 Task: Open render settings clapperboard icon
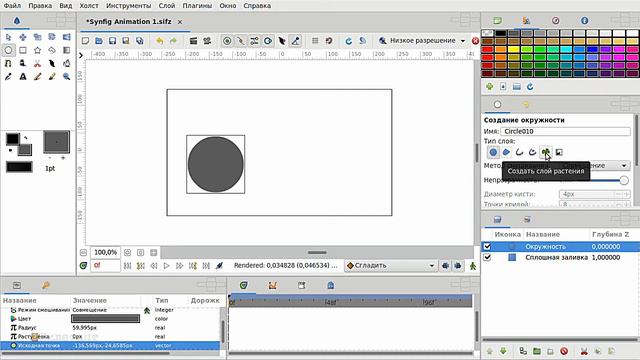193,41
